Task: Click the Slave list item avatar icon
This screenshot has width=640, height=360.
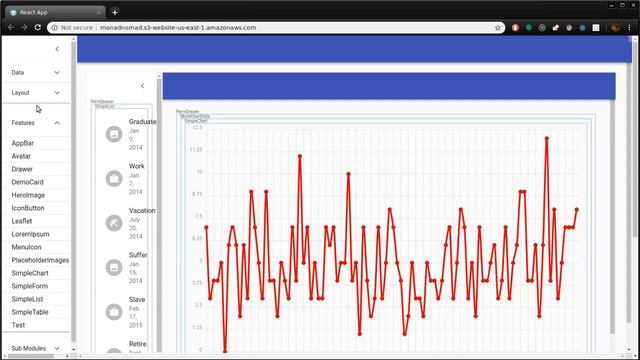Action: (114, 312)
